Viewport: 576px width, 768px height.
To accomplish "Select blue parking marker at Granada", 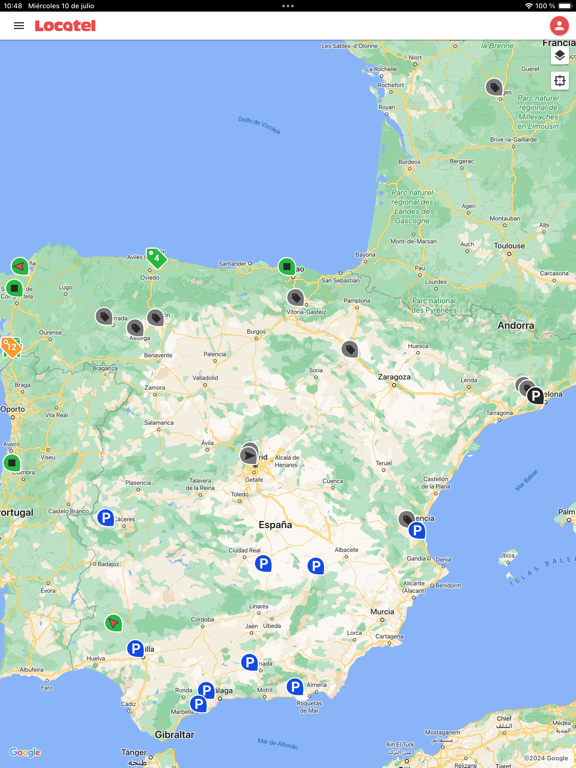I will [249, 663].
